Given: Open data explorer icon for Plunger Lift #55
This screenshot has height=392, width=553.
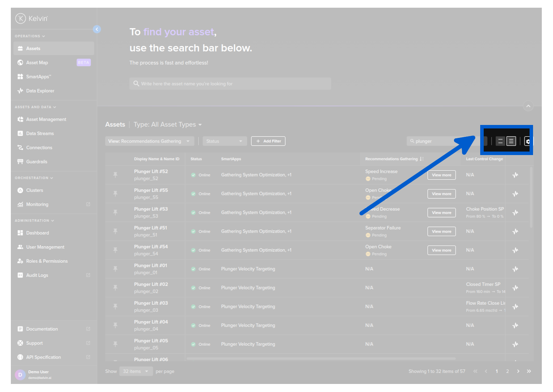Looking at the screenshot, I should pos(515,194).
